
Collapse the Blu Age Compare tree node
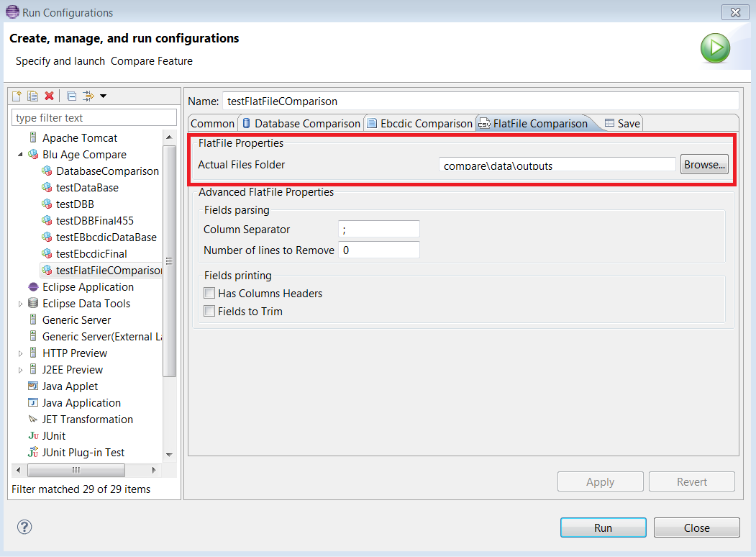pos(20,154)
